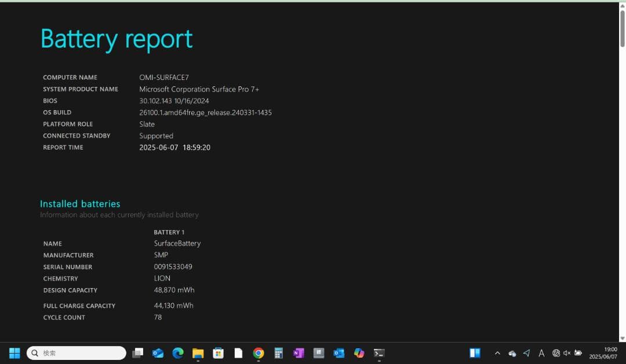Open Microsoft Edge browser

click(178, 353)
